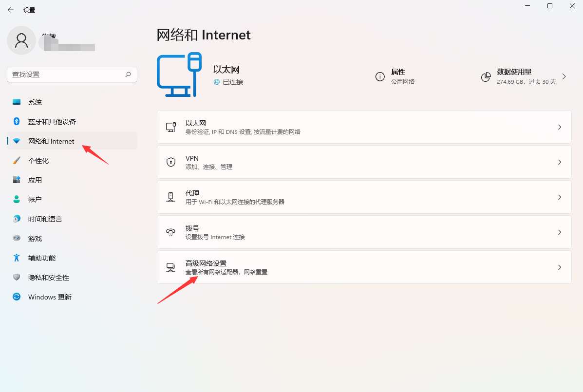This screenshot has height=392, width=583.
Task: Click the 高级网络设置 network adapters icon
Action: click(171, 266)
